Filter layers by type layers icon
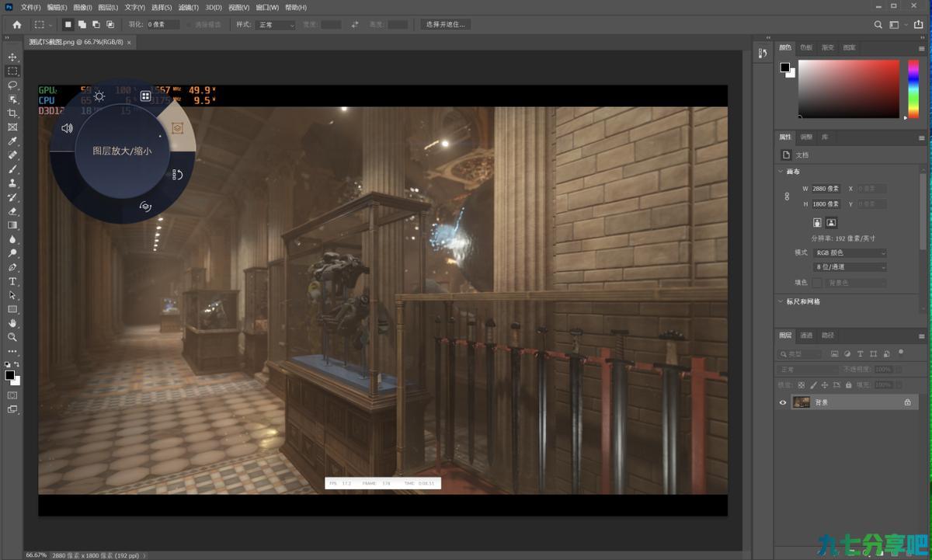The width and height of the screenshot is (932, 560). click(861, 353)
